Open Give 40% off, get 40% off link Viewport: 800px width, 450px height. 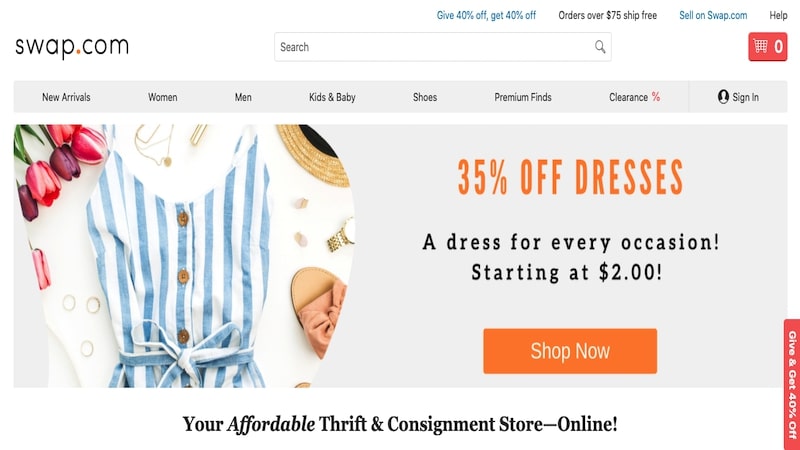[x=486, y=15]
